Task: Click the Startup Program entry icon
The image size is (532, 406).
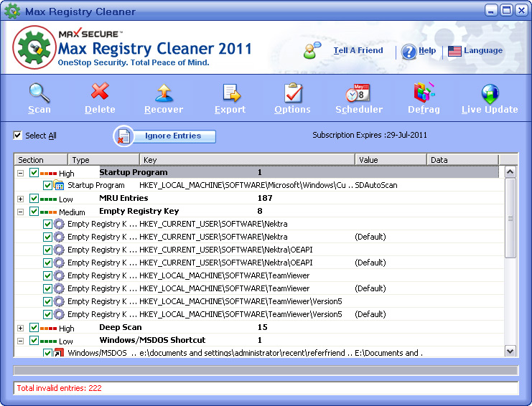Action: pyautogui.click(x=59, y=185)
